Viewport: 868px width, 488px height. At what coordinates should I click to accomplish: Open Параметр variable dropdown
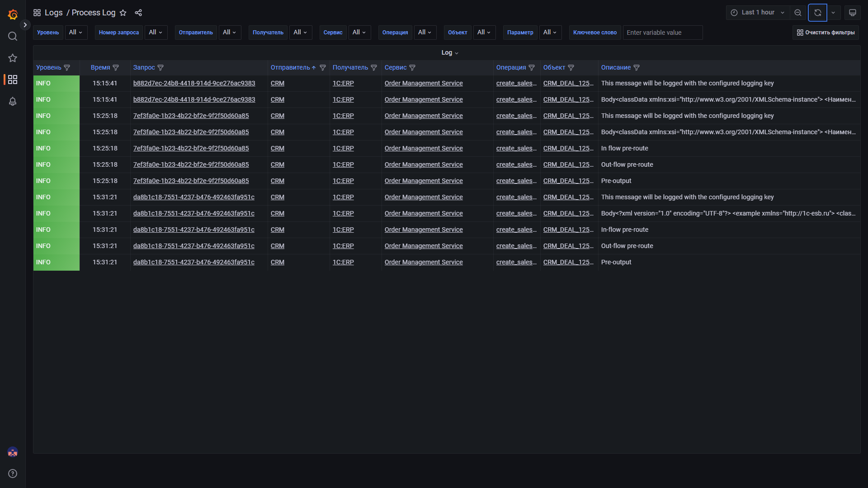551,33
